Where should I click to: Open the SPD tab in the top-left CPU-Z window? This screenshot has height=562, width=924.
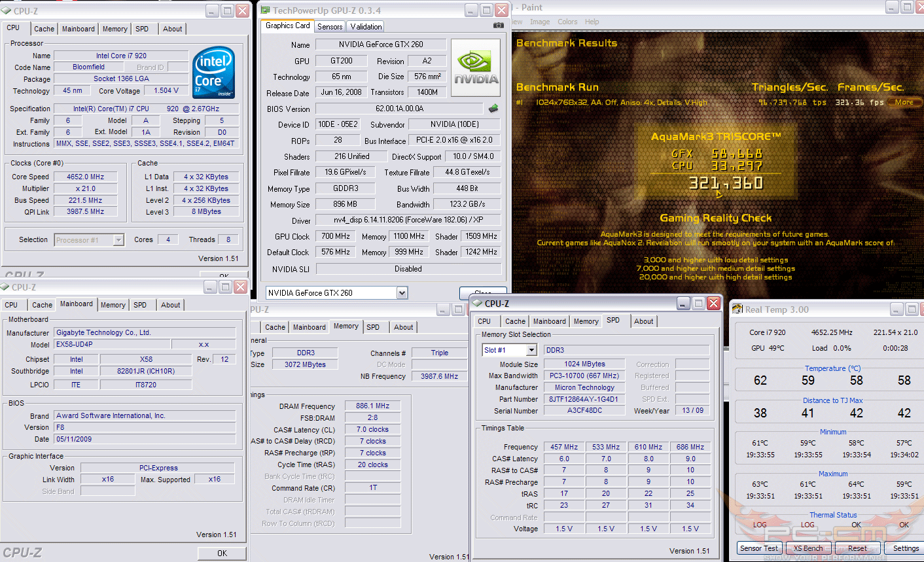[142, 29]
